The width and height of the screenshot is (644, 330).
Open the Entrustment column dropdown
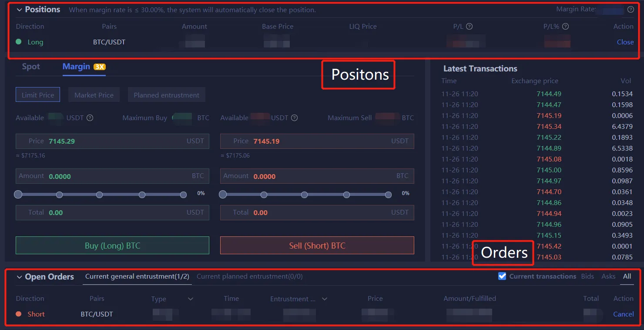[324, 299]
